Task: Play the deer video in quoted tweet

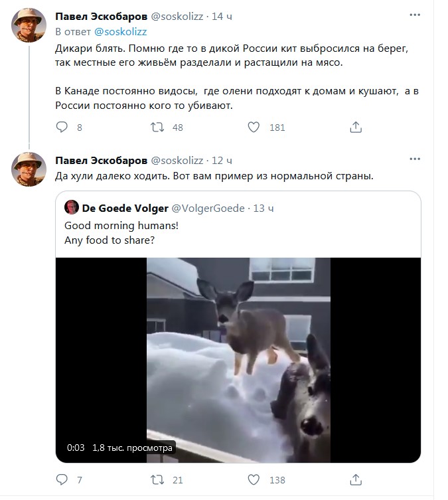Action: point(238,359)
